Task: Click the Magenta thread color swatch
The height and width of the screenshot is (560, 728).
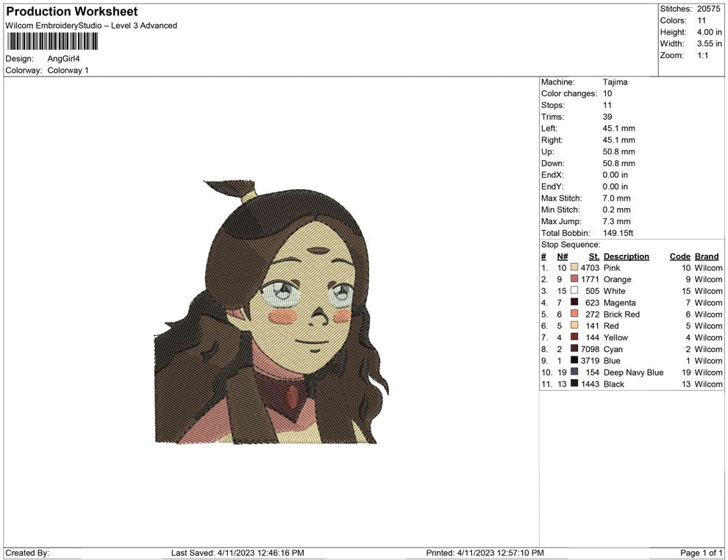Action: coord(574,302)
